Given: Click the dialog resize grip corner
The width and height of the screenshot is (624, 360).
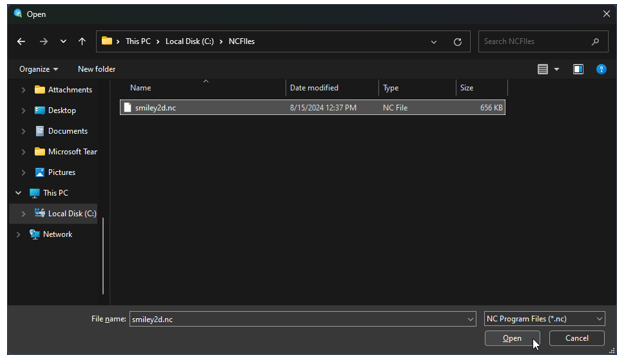Looking at the screenshot, I should pos(612,351).
